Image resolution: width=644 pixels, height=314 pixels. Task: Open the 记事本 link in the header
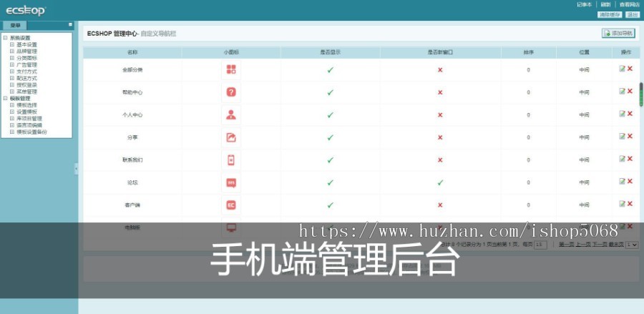[584, 4]
